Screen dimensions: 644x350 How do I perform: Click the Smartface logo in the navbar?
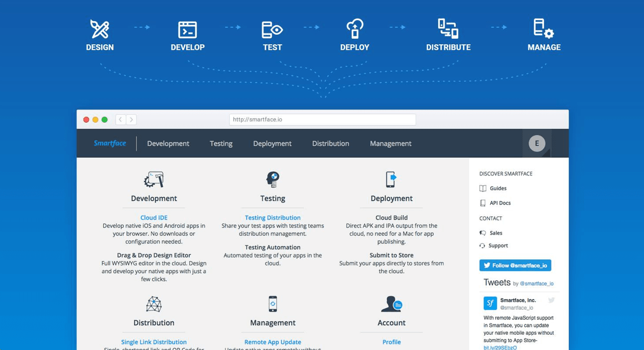(110, 143)
